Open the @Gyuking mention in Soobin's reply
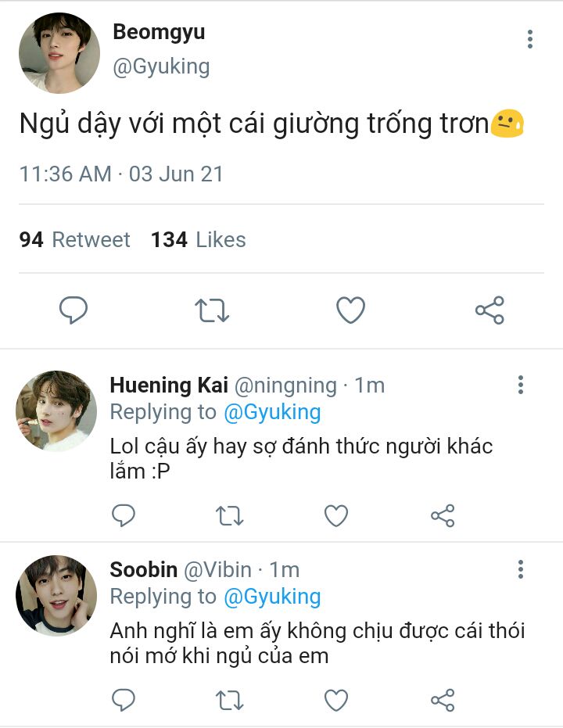 coord(272,597)
